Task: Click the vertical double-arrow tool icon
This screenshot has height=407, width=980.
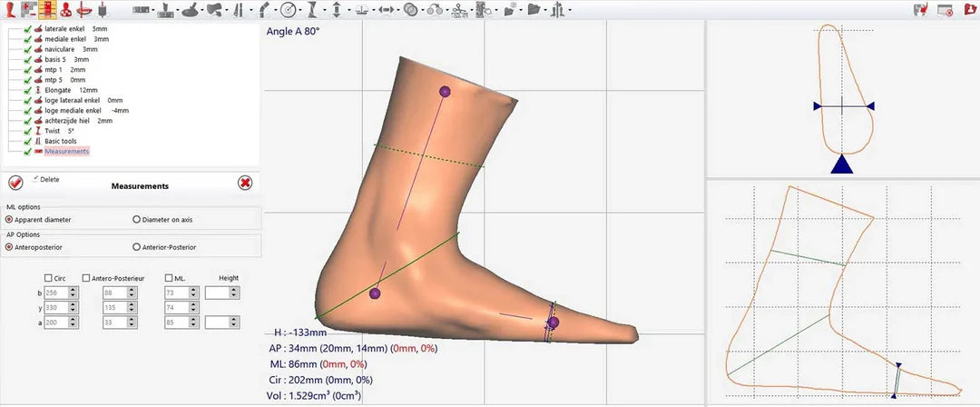Action: click(336, 10)
